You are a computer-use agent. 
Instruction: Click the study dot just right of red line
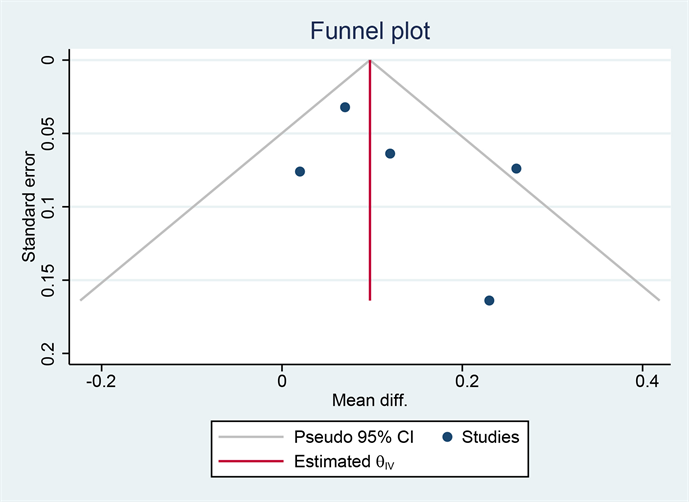(390, 153)
